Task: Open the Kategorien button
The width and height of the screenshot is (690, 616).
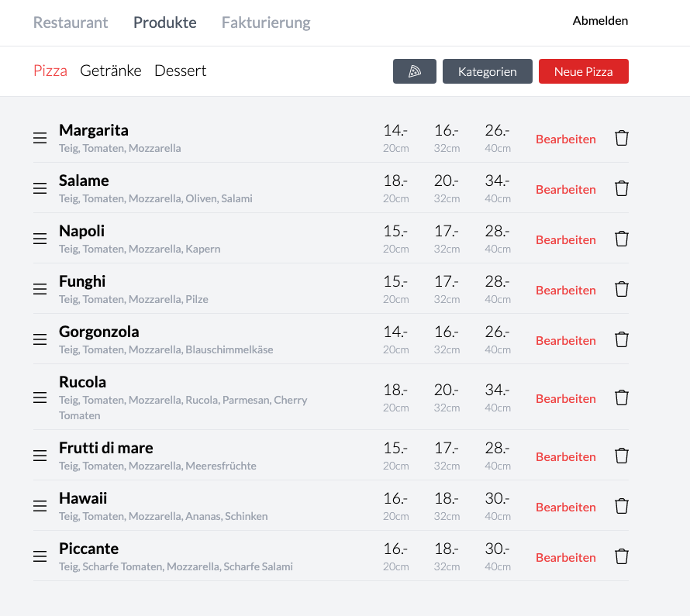Action: 488,71
